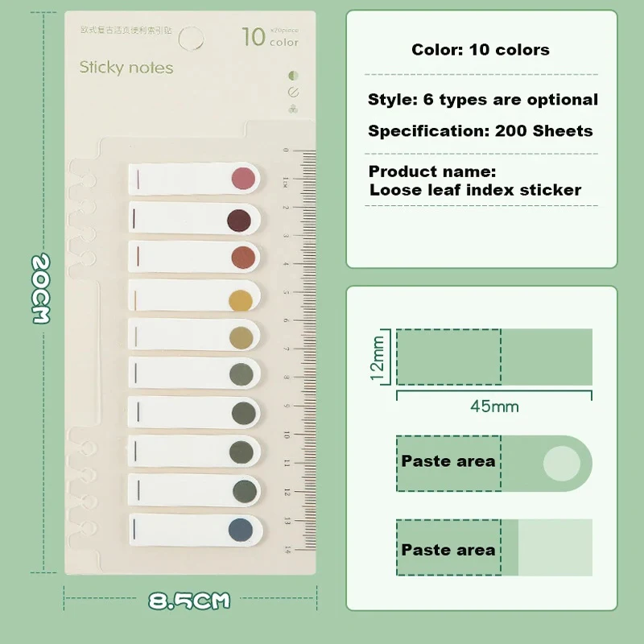Click "Style: 6 types are optional" text
This screenshot has height=644, width=644.
(483, 100)
